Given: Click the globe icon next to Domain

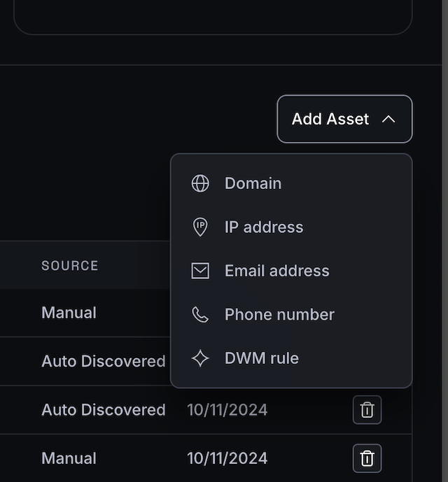Looking at the screenshot, I should point(200,183).
